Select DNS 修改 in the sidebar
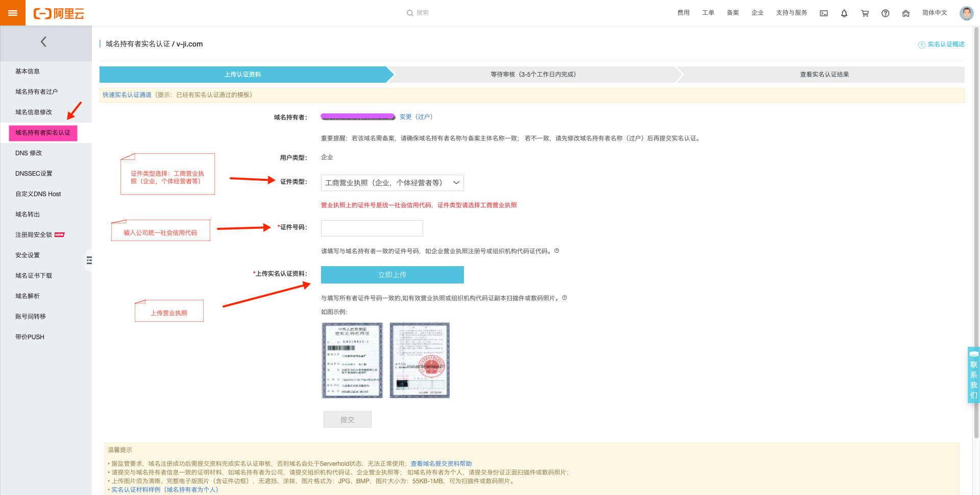Viewport: 980px width, 495px height. point(29,153)
